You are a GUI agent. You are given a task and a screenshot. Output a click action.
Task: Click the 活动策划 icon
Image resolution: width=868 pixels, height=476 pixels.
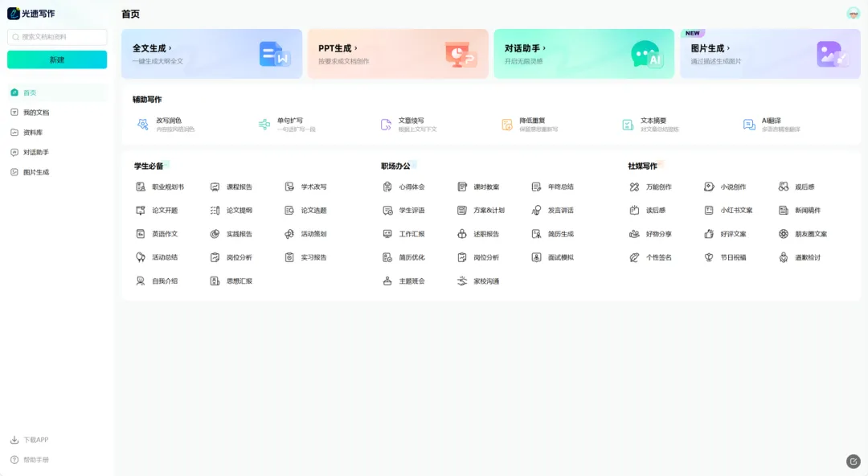(x=289, y=235)
